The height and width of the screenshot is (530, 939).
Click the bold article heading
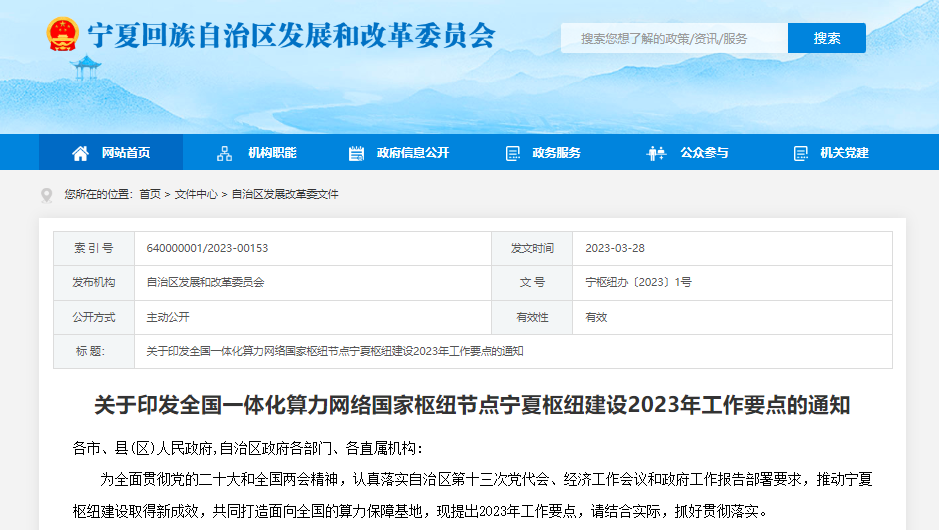click(x=472, y=405)
